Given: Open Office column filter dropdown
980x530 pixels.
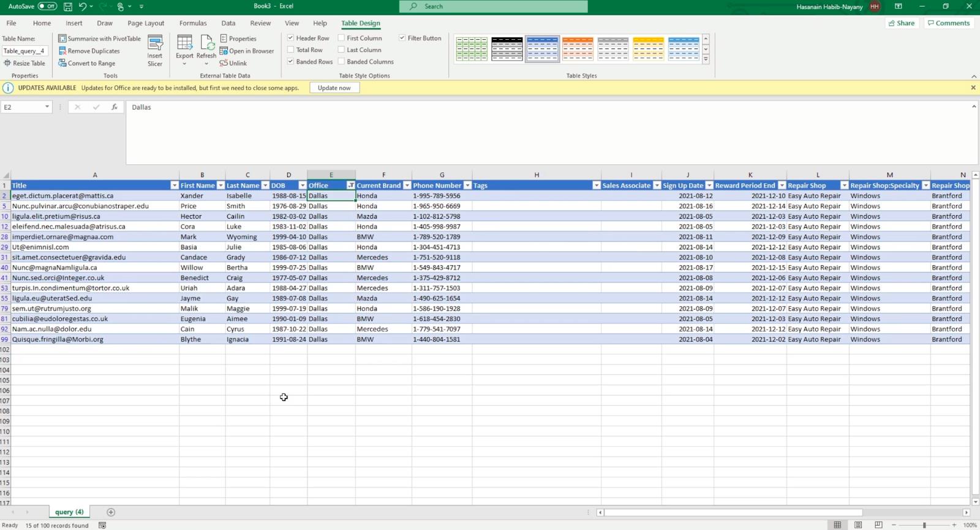Looking at the screenshot, I should pyautogui.click(x=350, y=185).
